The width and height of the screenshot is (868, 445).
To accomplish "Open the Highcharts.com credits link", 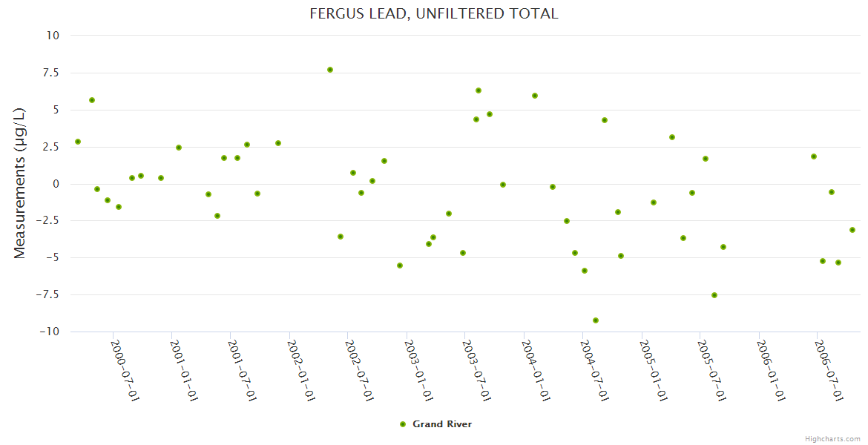I will [x=832, y=438].
